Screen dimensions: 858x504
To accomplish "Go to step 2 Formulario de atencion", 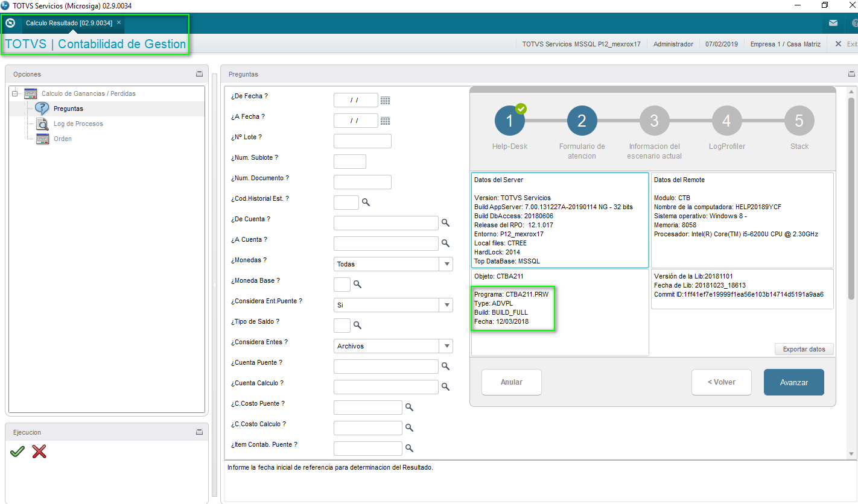I will [582, 121].
